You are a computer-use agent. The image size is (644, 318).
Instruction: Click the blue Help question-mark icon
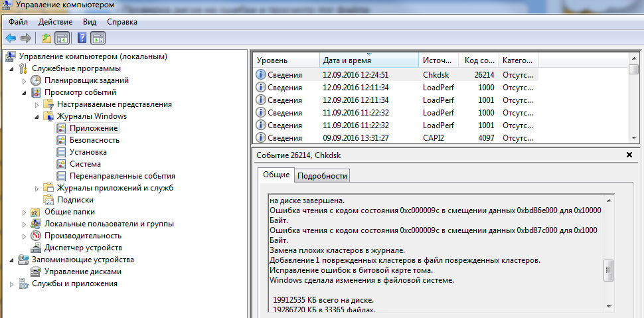tap(82, 39)
